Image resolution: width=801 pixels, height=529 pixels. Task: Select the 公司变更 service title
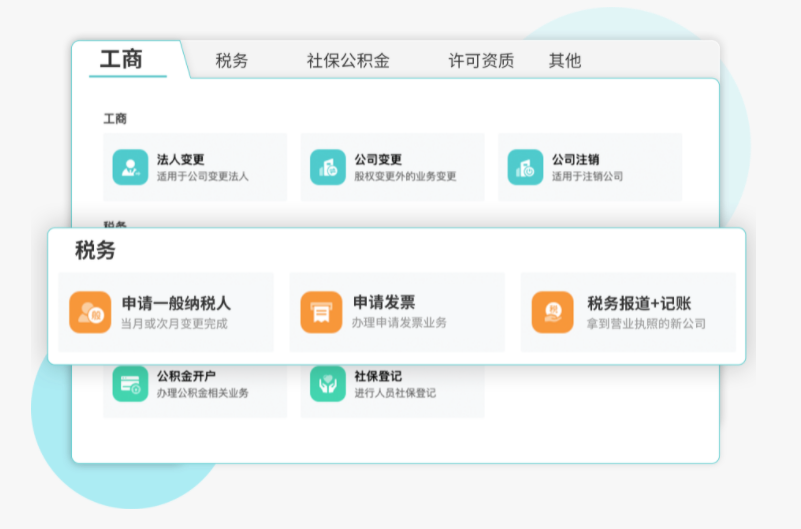coord(378,159)
